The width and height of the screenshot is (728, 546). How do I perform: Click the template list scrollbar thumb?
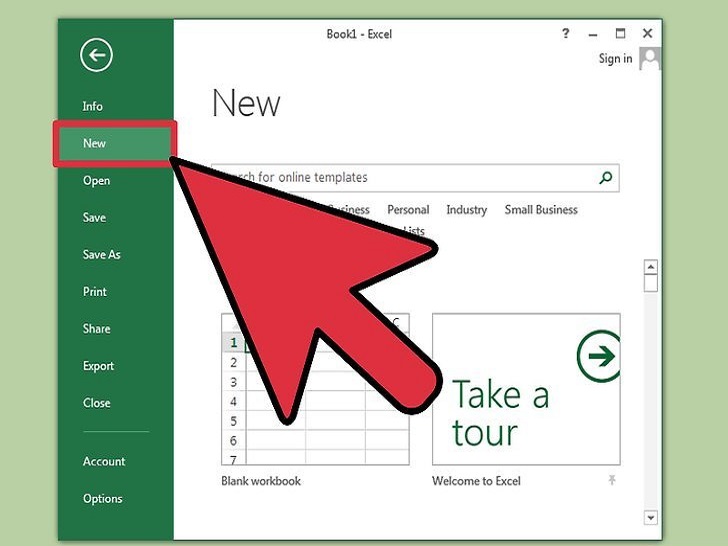pyautogui.click(x=651, y=283)
